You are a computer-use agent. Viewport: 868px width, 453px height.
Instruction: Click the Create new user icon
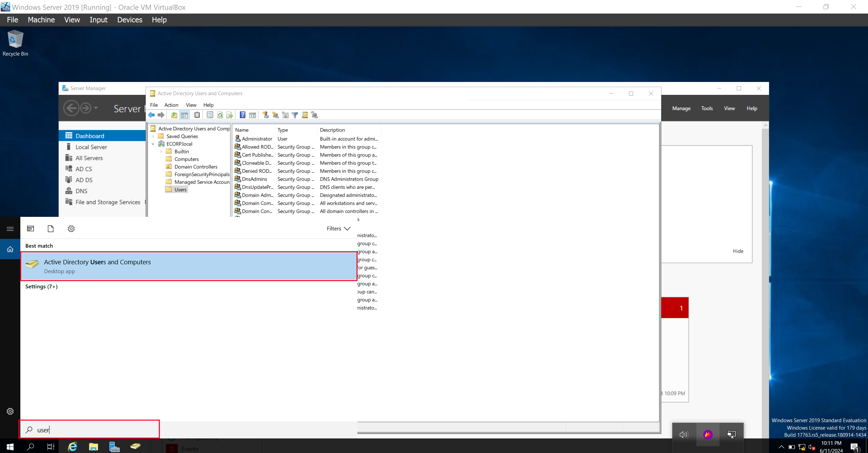click(x=266, y=115)
